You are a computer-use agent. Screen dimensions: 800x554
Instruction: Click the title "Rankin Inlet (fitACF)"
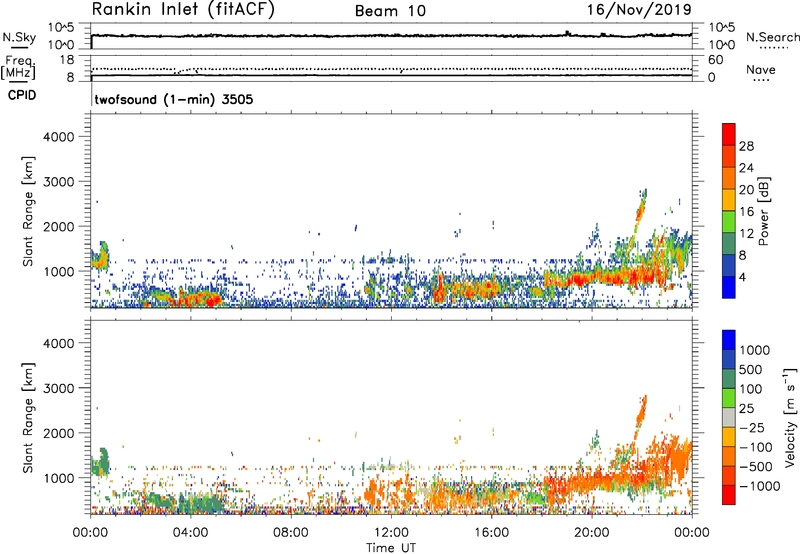(x=183, y=9)
